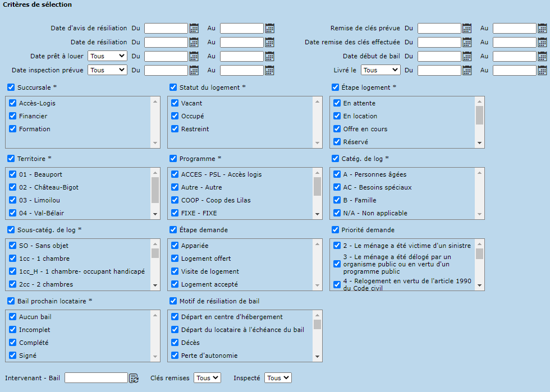Viewport: 550px width, 392px height.
Task: Click the Intervenant - Bail lookup icon
Action: 134,379
